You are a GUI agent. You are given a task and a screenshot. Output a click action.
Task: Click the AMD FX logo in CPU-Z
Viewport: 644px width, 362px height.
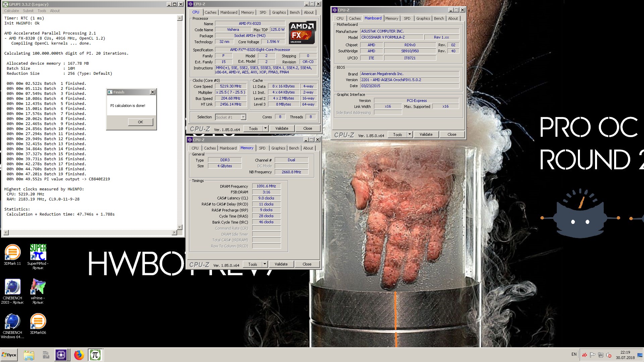pyautogui.click(x=302, y=33)
